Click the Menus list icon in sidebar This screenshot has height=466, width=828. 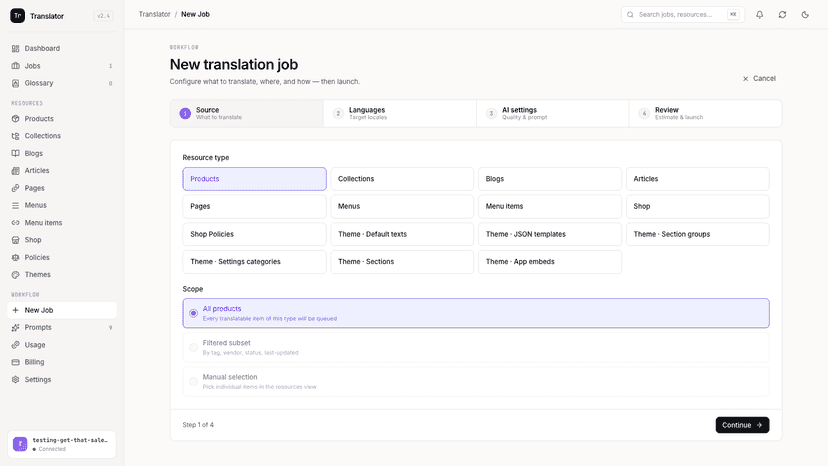point(15,205)
